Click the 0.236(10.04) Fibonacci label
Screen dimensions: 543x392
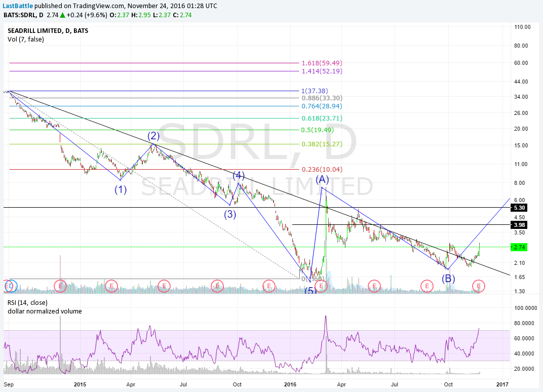coord(322,170)
